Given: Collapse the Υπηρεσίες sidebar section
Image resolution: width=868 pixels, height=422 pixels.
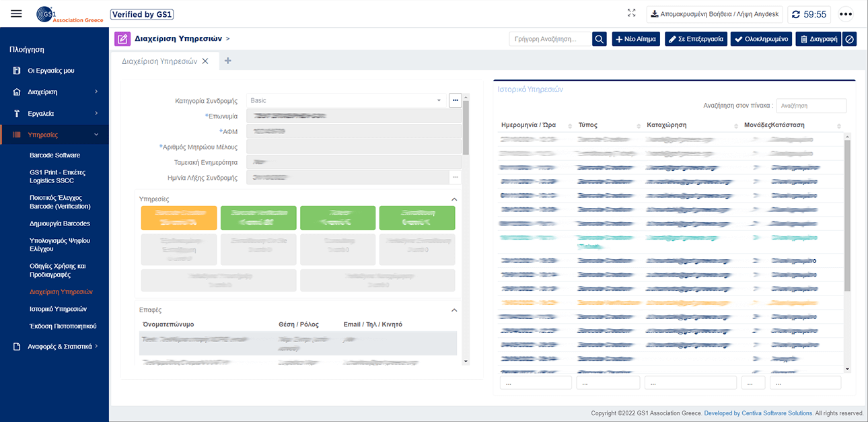Looking at the screenshot, I should tap(55, 135).
